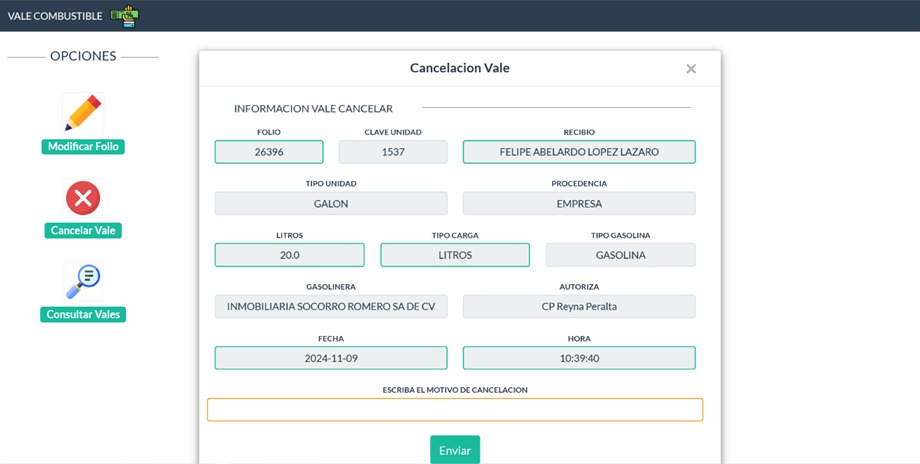Click the Cancelacion Vale dialog title
Viewport: 920px width, 464px height.
click(459, 68)
